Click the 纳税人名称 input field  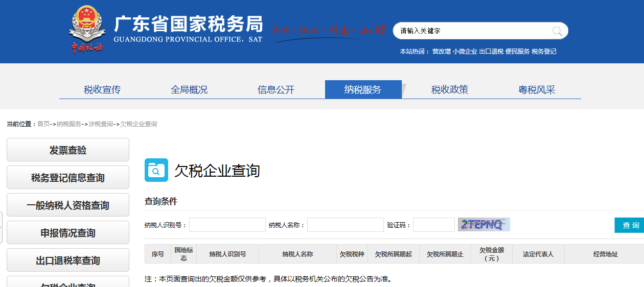click(x=346, y=225)
